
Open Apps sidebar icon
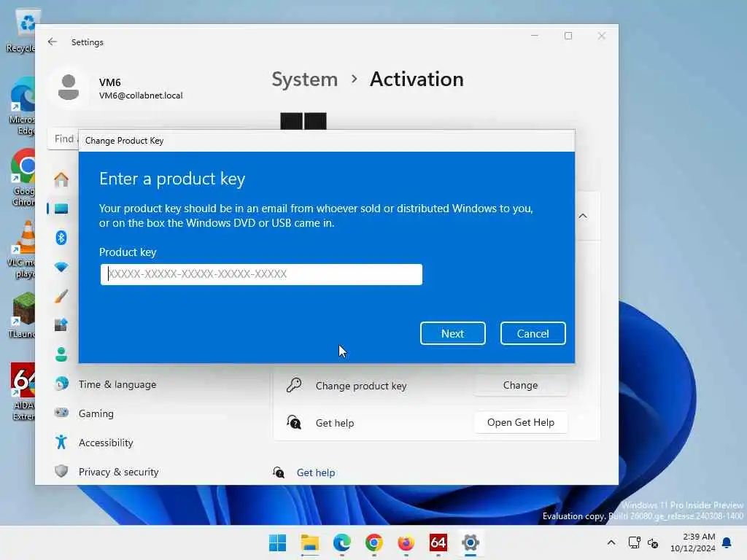pos(61,325)
